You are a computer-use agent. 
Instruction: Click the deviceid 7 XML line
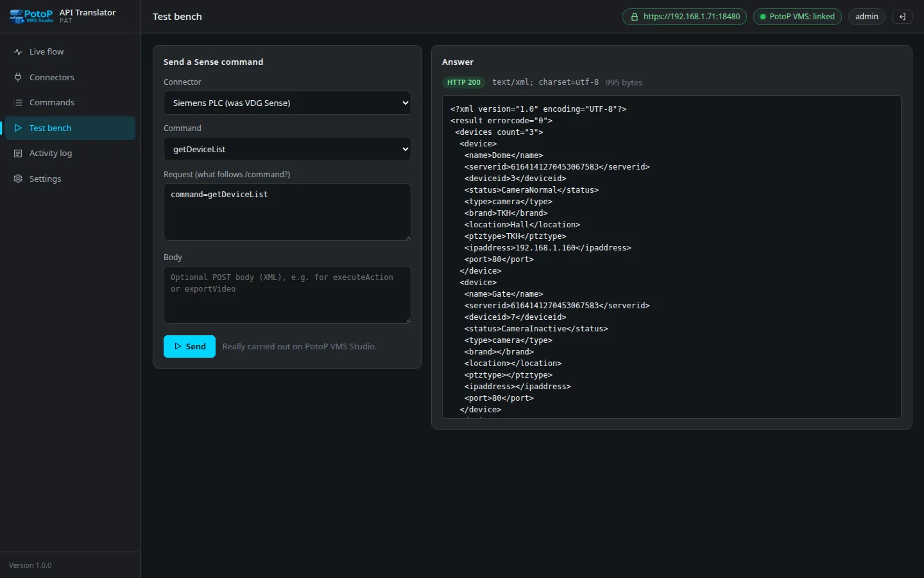tap(515, 317)
